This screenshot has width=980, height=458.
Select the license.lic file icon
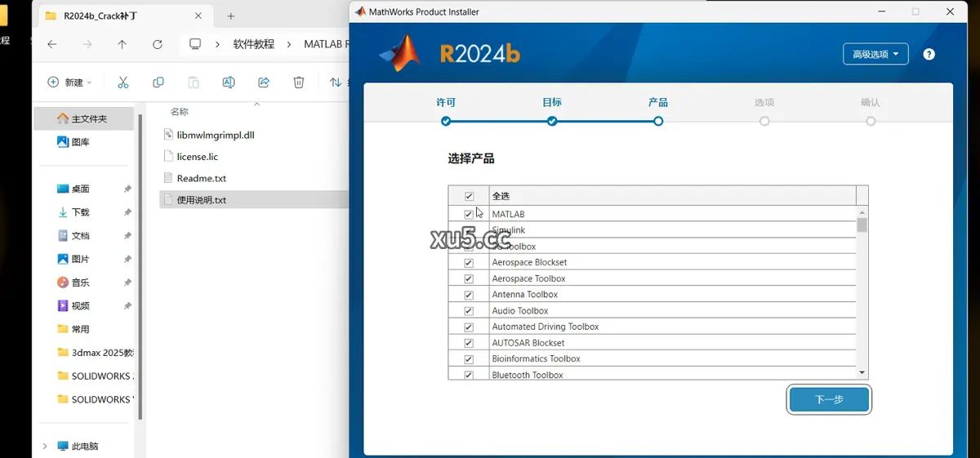click(x=169, y=156)
